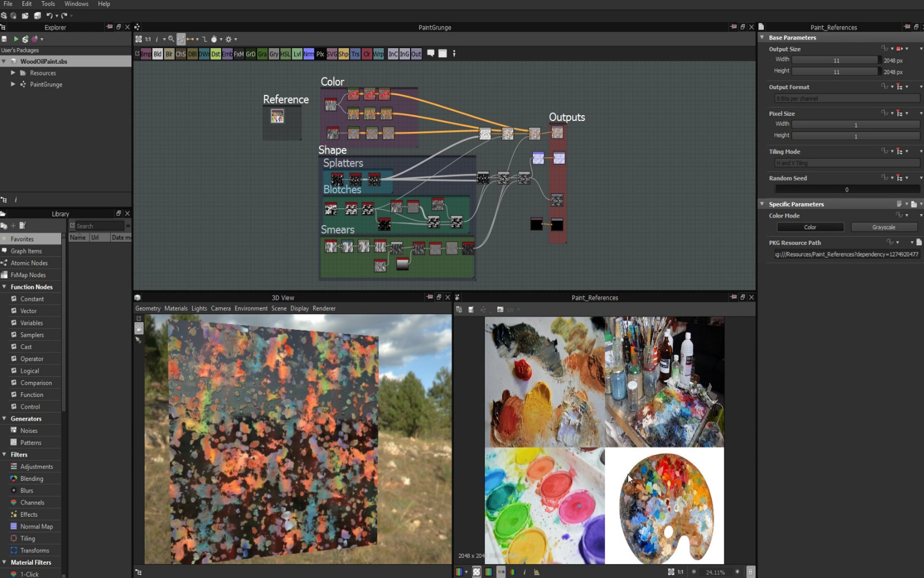The height and width of the screenshot is (578, 924).
Task: Add a Gradient node via the GrD icon
Action: pos(250,53)
